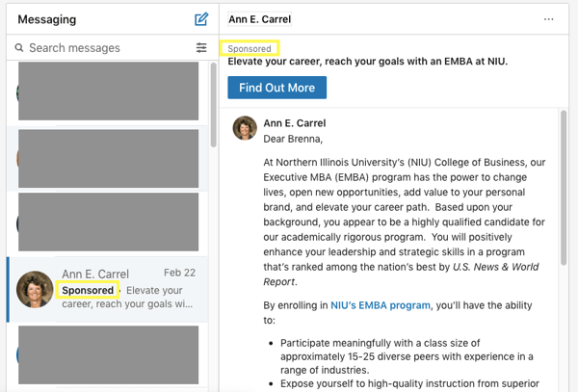Click the Messaging panel title

pyautogui.click(x=47, y=19)
